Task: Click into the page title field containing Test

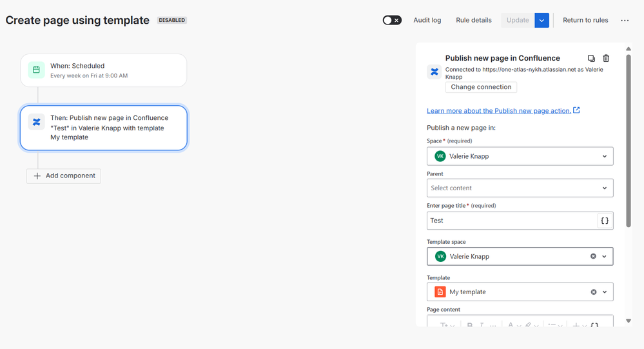Action: pos(512,221)
